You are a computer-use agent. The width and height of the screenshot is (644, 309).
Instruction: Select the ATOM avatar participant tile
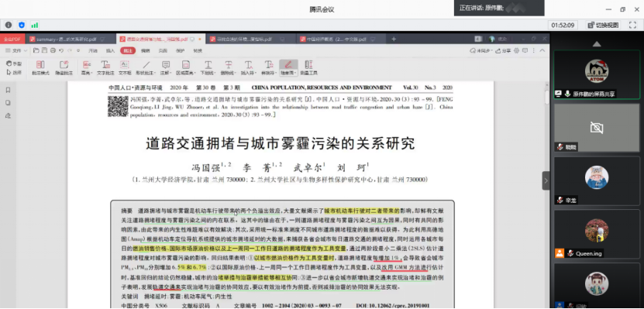click(x=597, y=74)
